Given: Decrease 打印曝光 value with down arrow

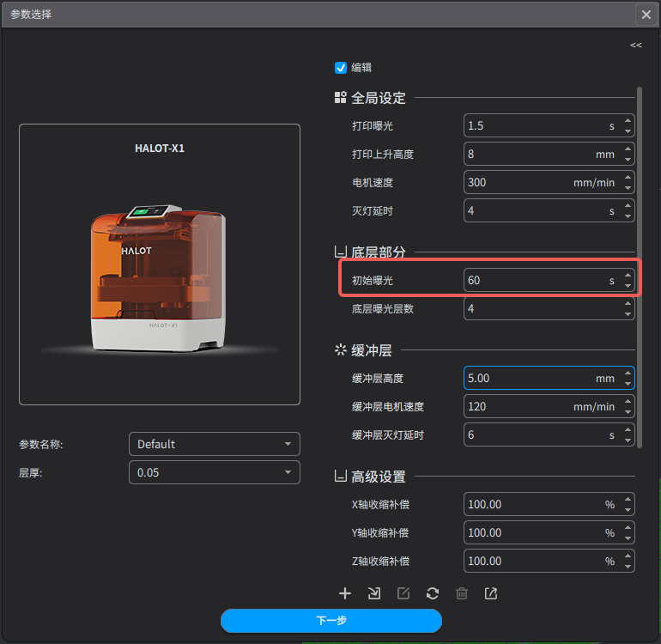Looking at the screenshot, I should (628, 131).
